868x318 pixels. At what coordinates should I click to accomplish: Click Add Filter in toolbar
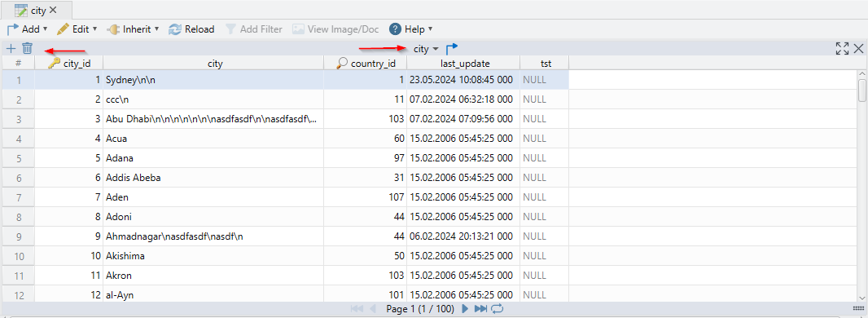pyautogui.click(x=253, y=29)
